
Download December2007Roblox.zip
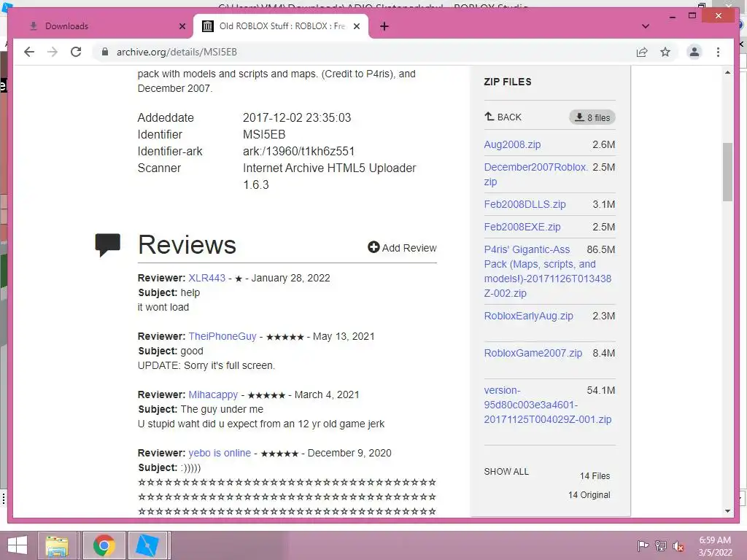(x=536, y=174)
